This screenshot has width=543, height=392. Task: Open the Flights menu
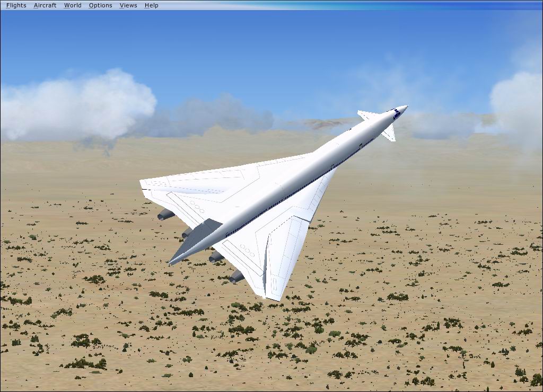pos(16,5)
